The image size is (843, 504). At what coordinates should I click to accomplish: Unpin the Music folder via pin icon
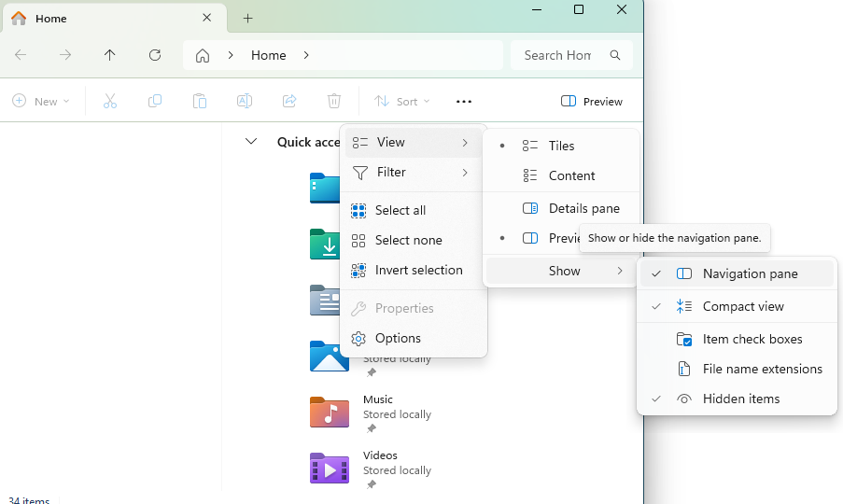(371, 428)
